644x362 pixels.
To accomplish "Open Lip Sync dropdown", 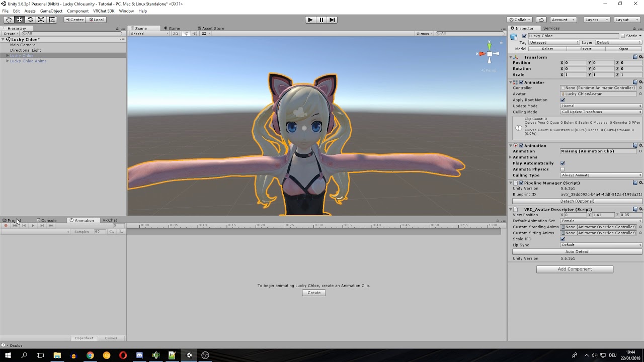I will pyautogui.click(x=601, y=245).
